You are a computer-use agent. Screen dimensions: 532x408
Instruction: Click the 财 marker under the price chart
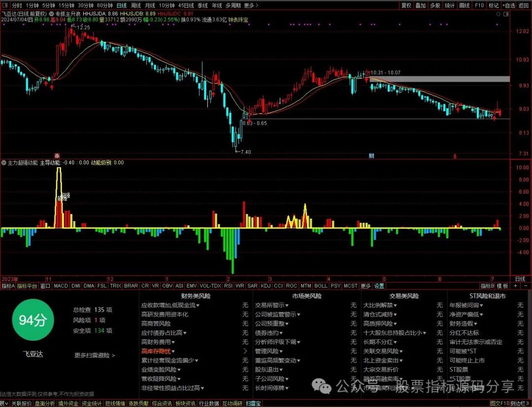tap(371, 156)
